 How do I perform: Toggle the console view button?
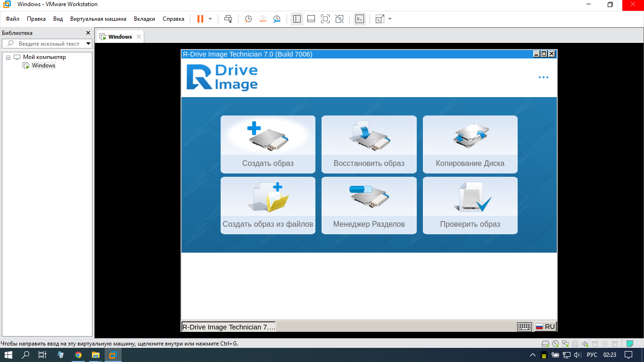click(359, 19)
